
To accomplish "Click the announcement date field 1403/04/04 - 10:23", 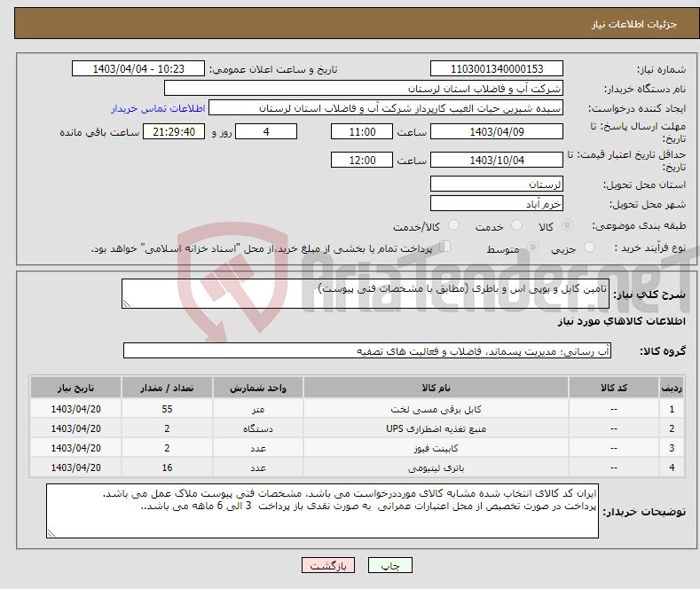I will tap(138, 68).
